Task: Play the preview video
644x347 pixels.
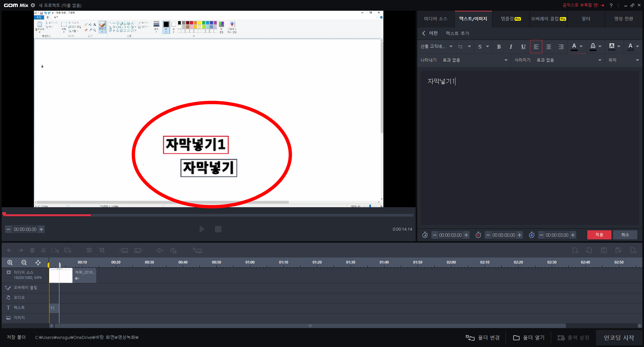Action: (x=202, y=229)
